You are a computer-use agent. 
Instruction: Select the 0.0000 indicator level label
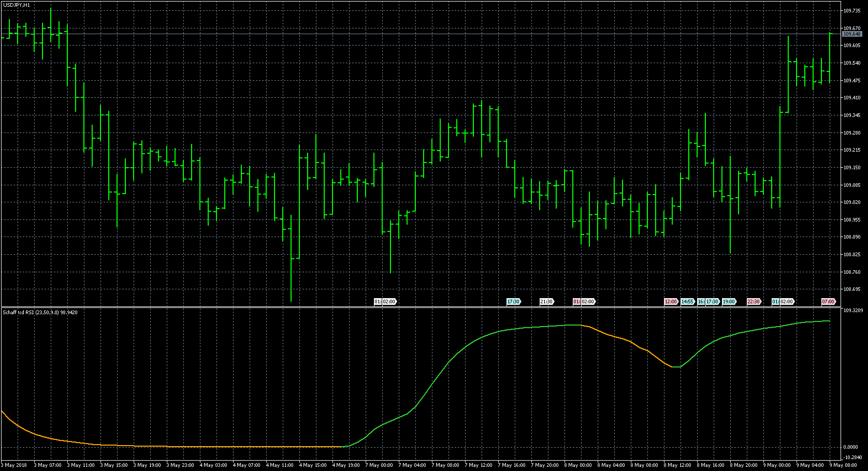tap(851, 447)
